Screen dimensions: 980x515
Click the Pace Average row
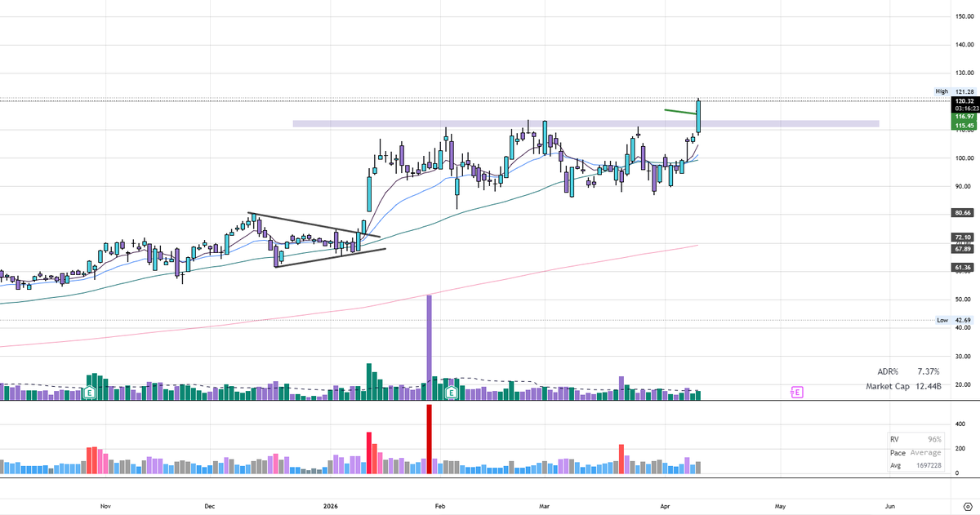click(x=913, y=451)
